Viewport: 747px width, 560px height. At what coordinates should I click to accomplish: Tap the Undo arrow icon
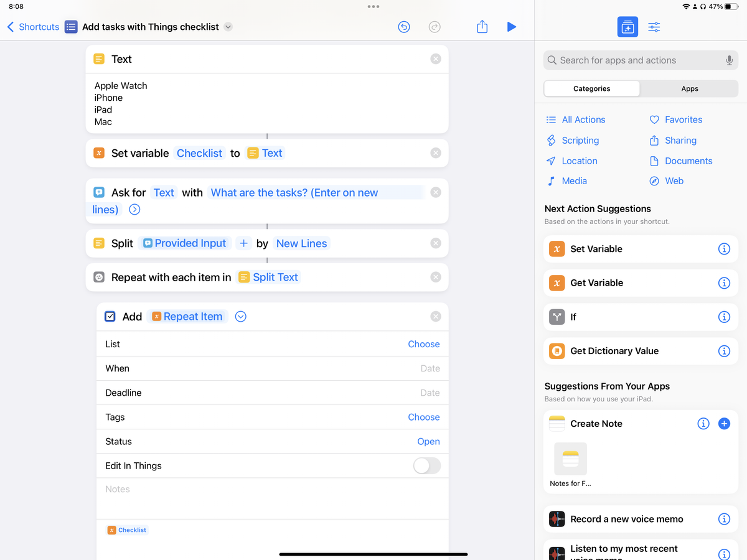point(404,27)
